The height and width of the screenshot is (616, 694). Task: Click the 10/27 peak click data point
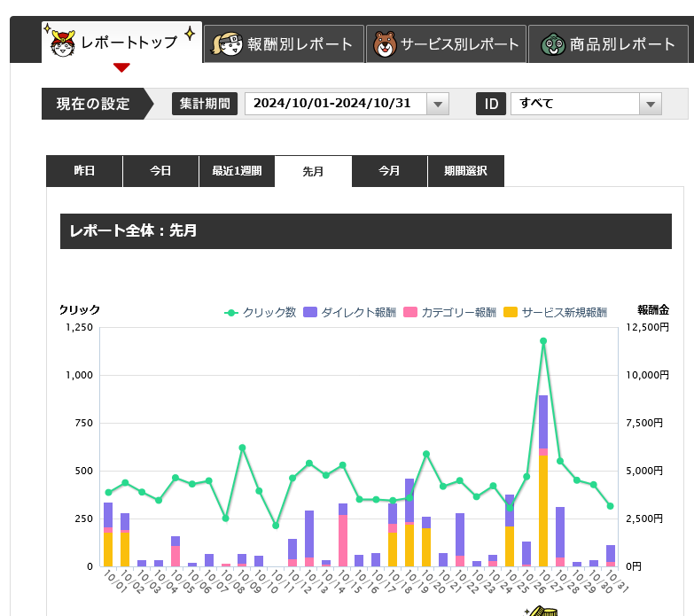pyautogui.click(x=543, y=340)
